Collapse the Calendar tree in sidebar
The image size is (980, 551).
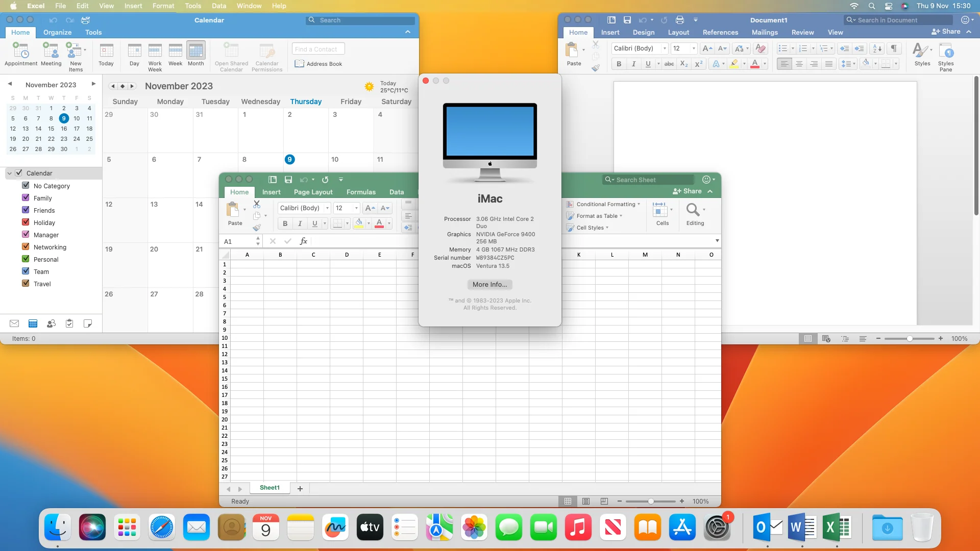(x=9, y=173)
